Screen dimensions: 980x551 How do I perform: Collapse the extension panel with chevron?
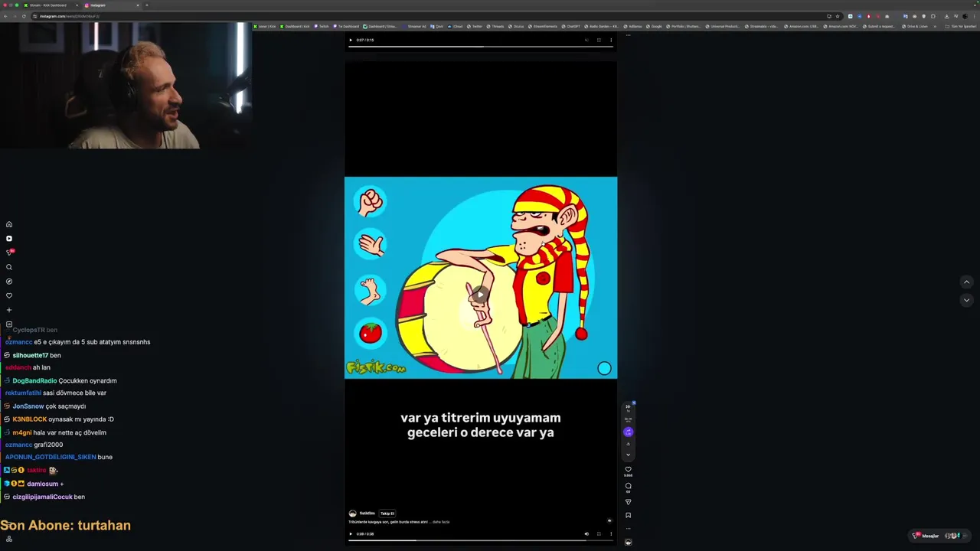tap(628, 455)
